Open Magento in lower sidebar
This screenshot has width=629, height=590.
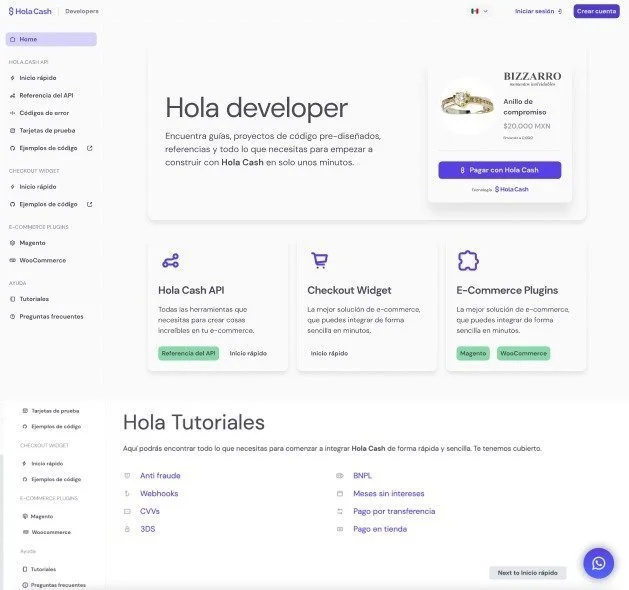point(39,516)
